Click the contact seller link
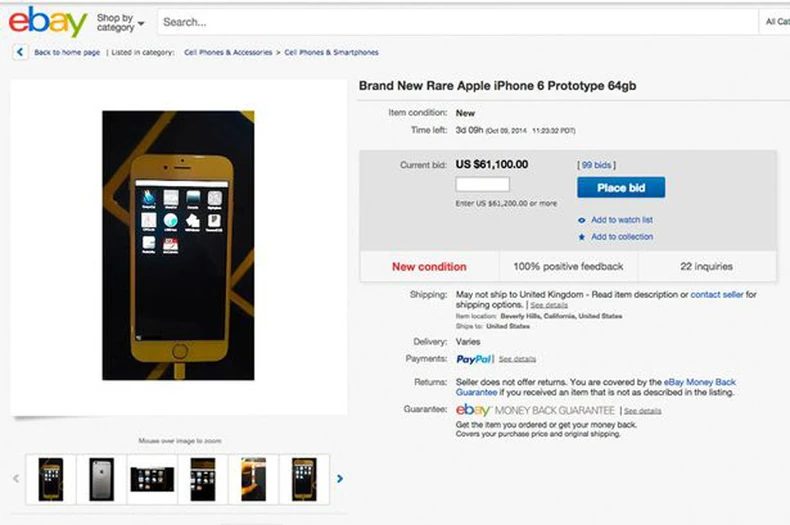 tap(718, 294)
